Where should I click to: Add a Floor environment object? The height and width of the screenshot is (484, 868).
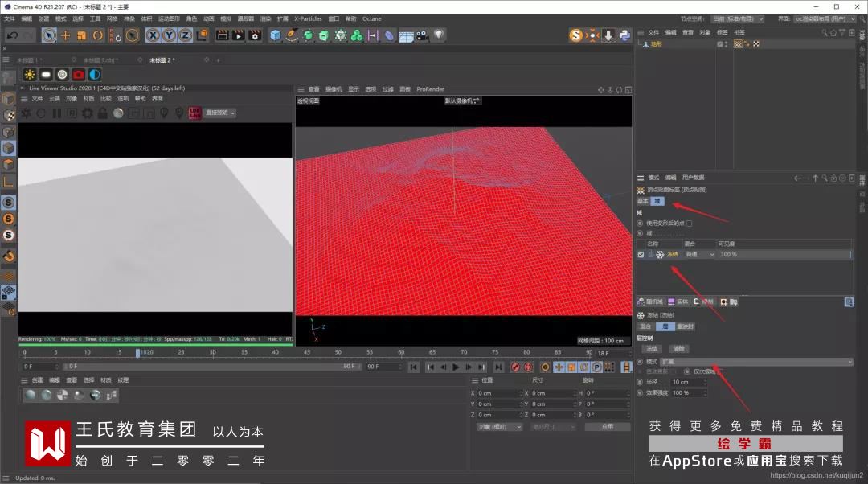pyautogui.click(x=406, y=36)
